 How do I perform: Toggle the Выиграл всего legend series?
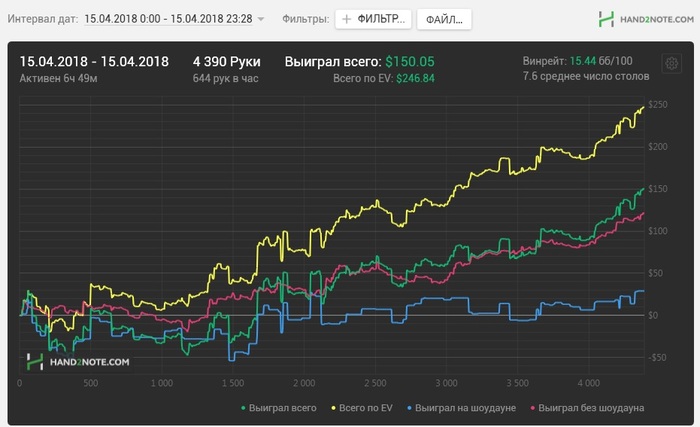279,408
